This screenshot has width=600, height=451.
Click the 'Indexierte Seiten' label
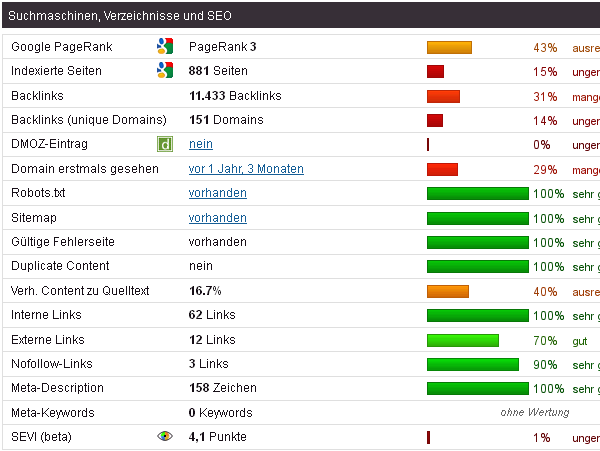coord(56,71)
